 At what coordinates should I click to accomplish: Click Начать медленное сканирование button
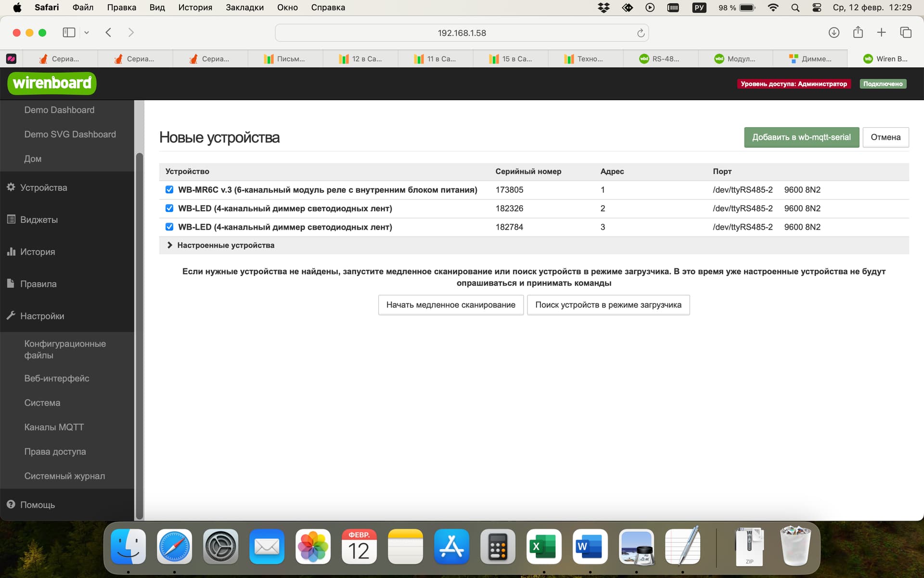(x=450, y=305)
